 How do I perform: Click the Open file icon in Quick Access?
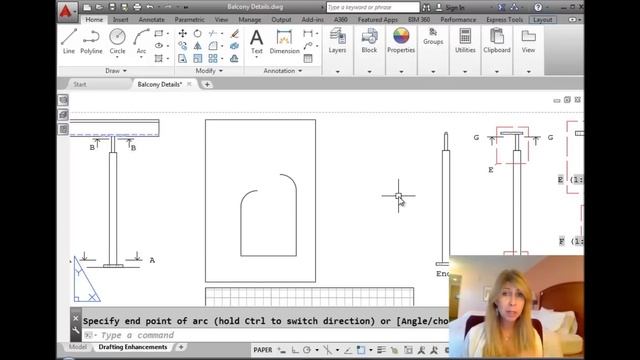(x=99, y=7)
